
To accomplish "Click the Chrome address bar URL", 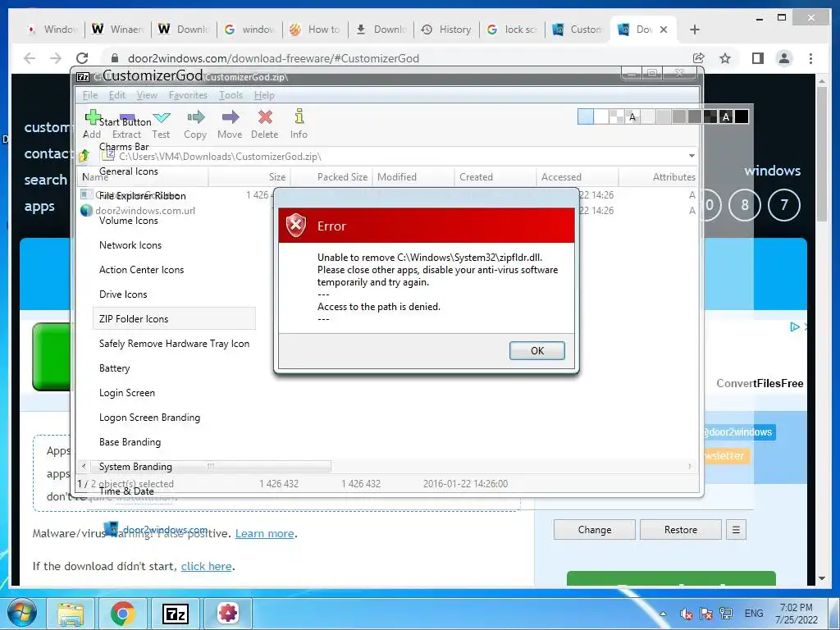I will 273,58.
